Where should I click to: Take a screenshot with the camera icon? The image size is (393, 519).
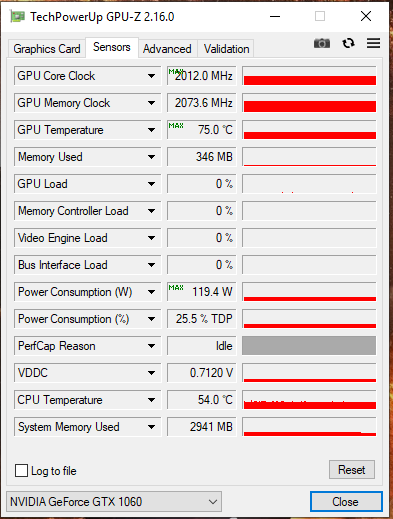tap(322, 43)
